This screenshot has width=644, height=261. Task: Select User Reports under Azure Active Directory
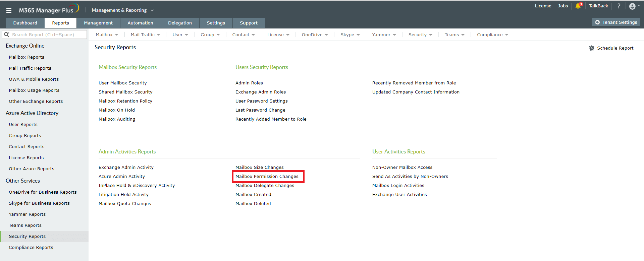pos(23,125)
